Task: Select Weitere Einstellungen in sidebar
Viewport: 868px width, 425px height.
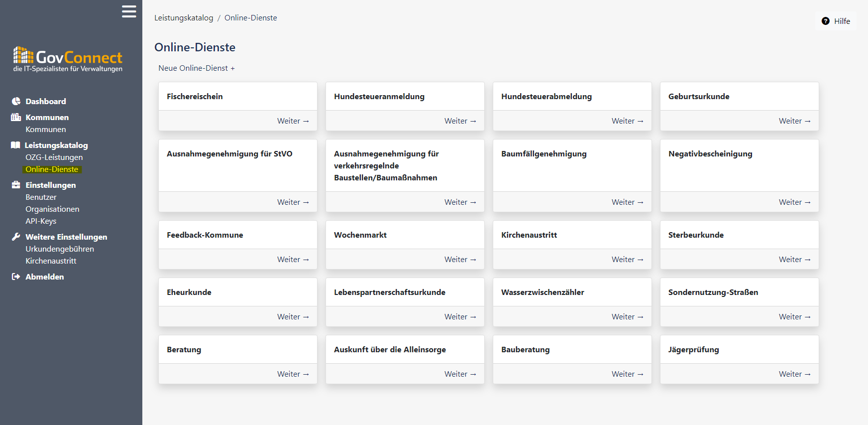Action: [x=67, y=237]
